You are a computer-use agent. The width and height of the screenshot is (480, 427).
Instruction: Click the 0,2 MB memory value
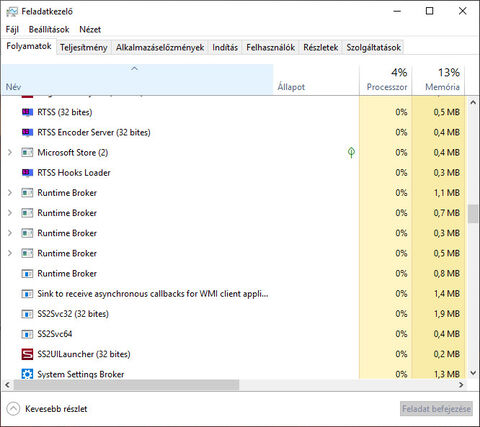tap(447, 354)
